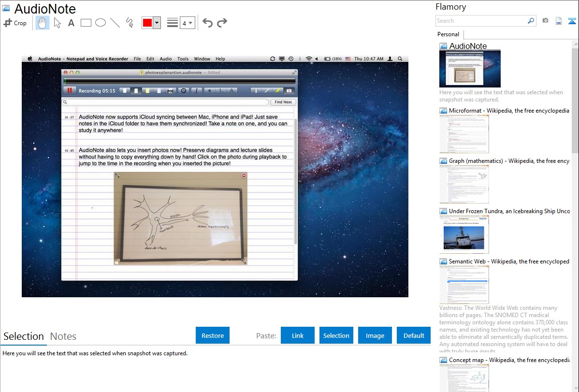Capture a new snapshot with camera icon
Image resolution: width=579 pixels, height=392 pixels.
tap(545, 21)
